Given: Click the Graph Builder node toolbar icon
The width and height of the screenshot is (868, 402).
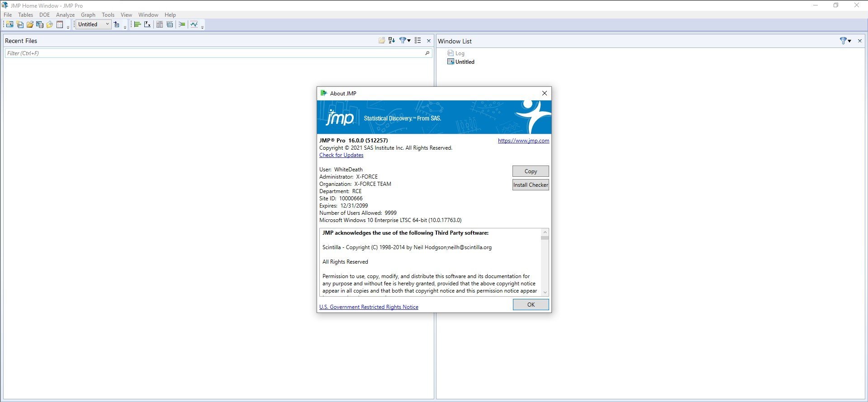Looking at the screenshot, I should (182, 24).
